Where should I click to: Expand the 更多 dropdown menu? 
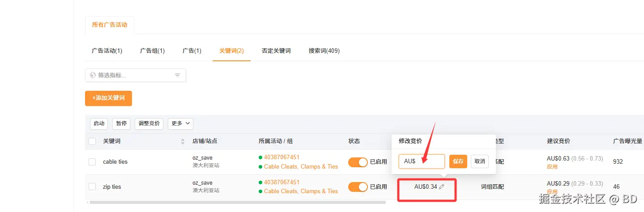tap(180, 123)
